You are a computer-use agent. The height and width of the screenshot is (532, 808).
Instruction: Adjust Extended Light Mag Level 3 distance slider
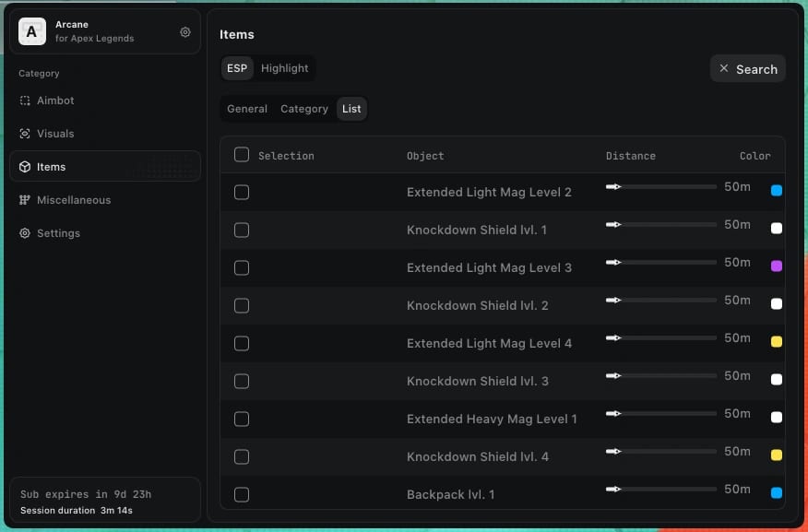click(x=661, y=263)
